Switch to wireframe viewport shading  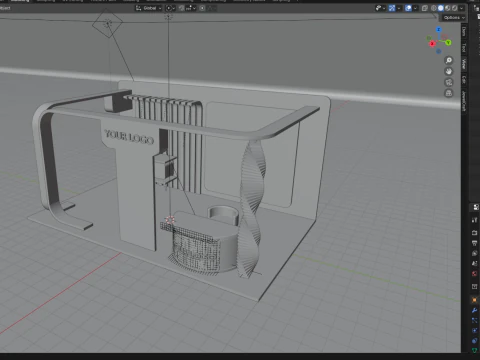(x=434, y=8)
